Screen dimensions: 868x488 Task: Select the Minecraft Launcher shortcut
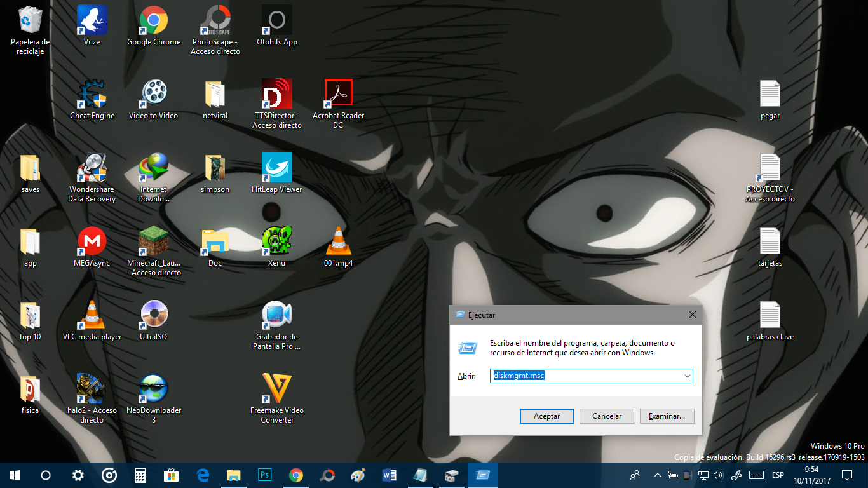coord(153,251)
